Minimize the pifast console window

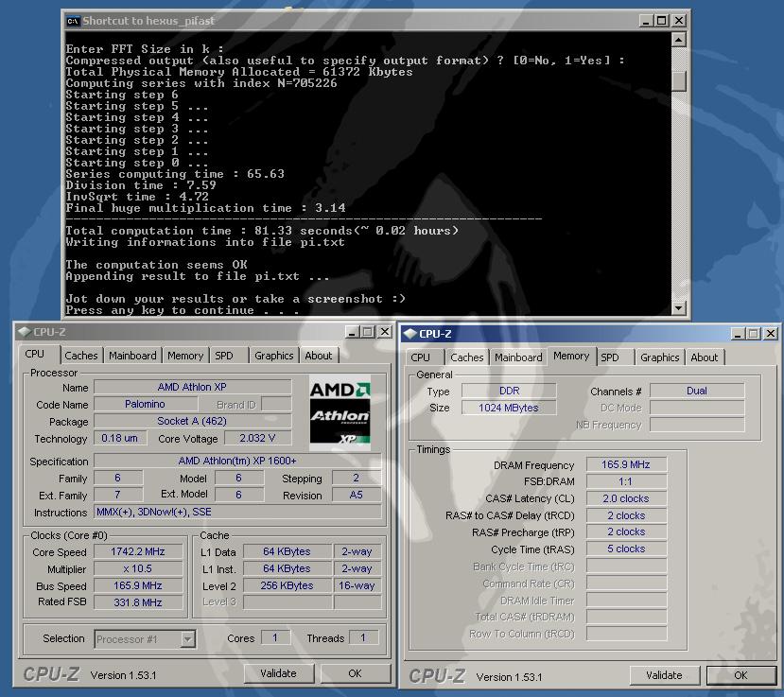[x=646, y=21]
